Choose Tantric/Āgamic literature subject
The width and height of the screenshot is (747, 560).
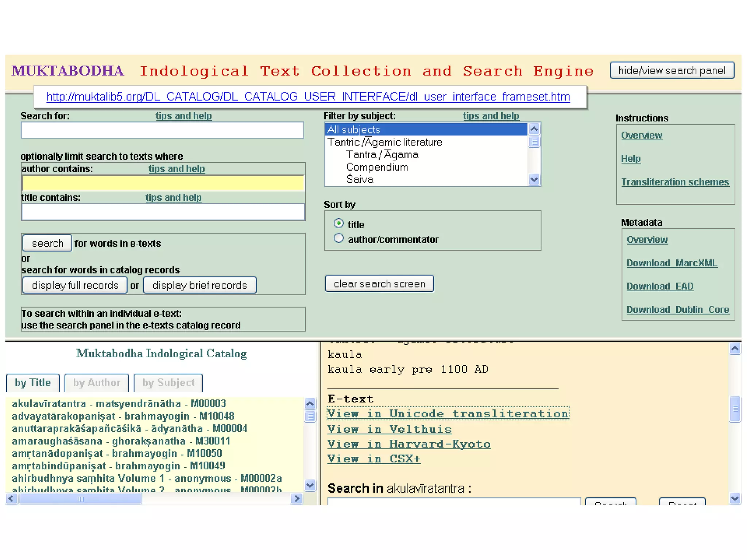(x=384, y=142)
